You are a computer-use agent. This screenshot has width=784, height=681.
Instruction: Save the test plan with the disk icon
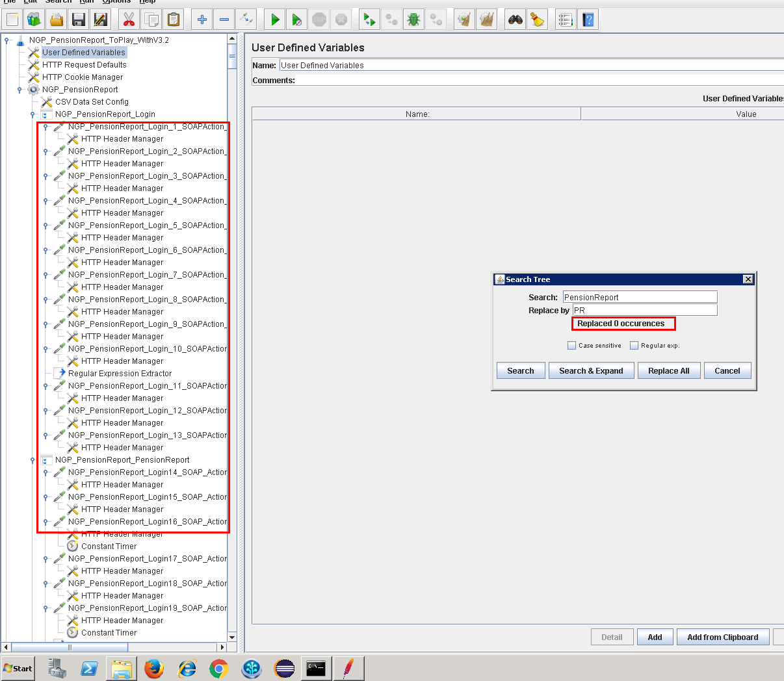tap(78, 19)
